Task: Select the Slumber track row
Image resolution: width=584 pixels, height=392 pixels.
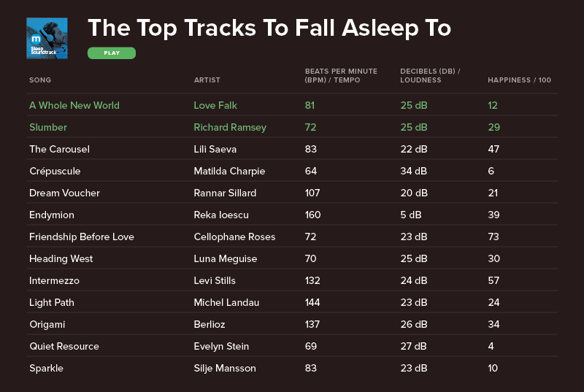Action: [x=292, y=127]
